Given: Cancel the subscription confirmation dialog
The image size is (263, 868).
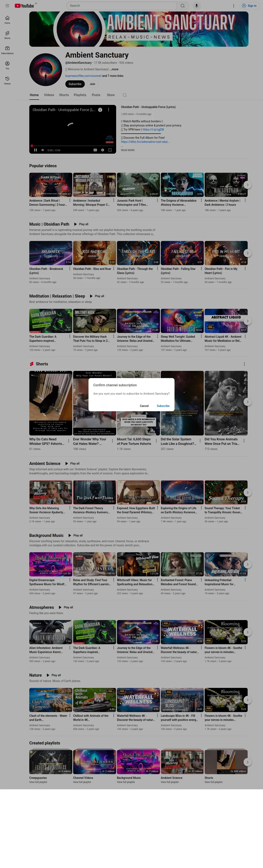Looking at the screenshot, I should 144,406.
